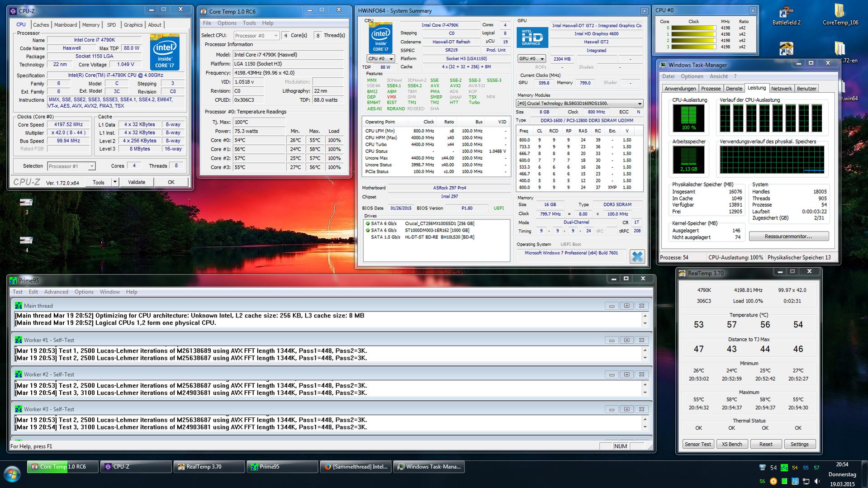Open the HWiNFO CPU #0 selector

coord(380,59)
